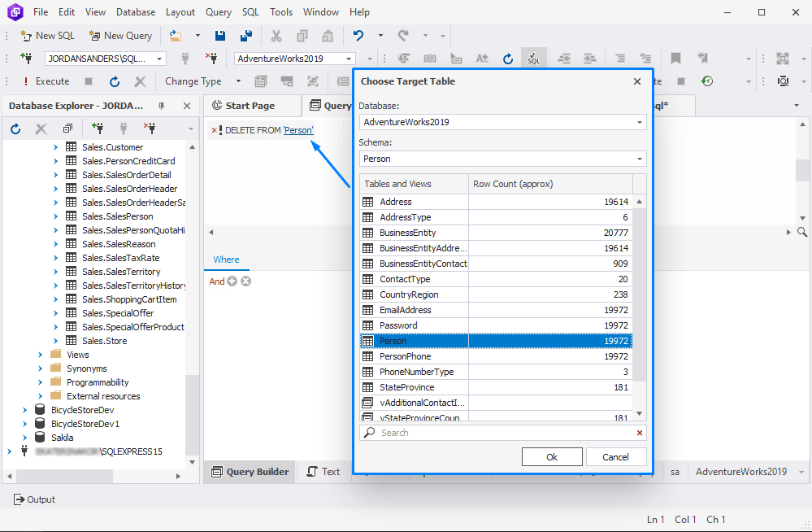Open the Database menu
This screenshot has width=812, height=532.
click(136, 12)
